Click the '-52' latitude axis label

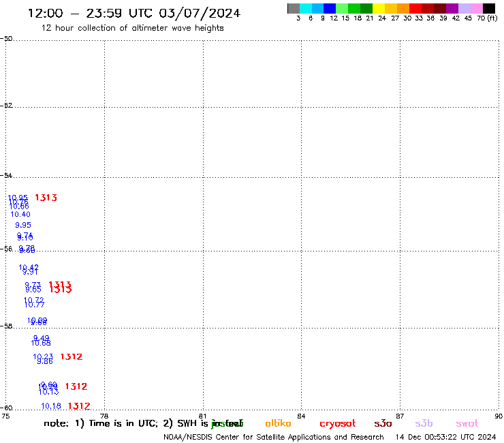(x=6, y=105)
